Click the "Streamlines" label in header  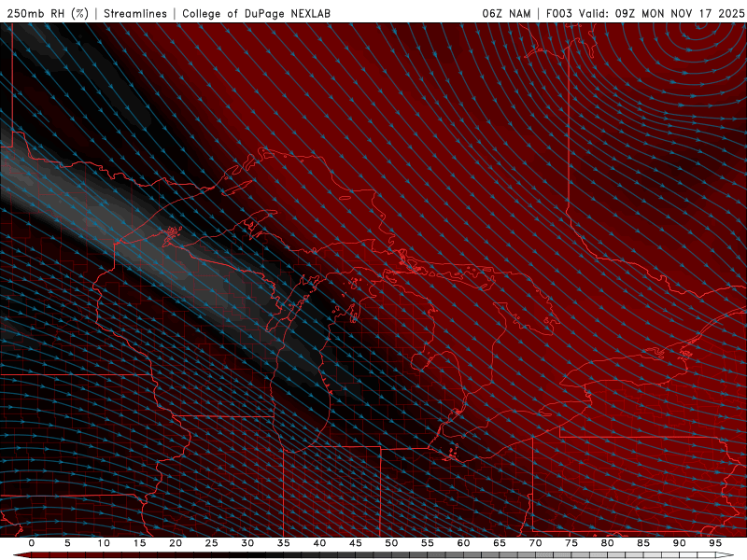[x=135, y=13]
